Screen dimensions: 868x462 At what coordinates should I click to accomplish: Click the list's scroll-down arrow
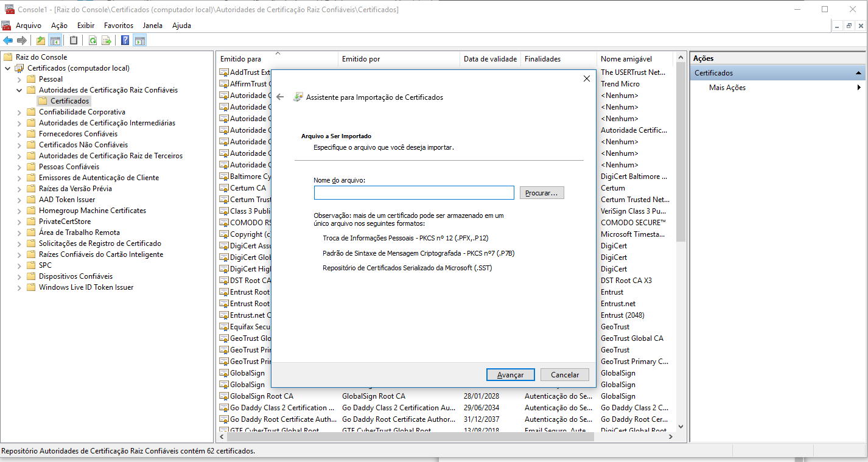point(681,427)
